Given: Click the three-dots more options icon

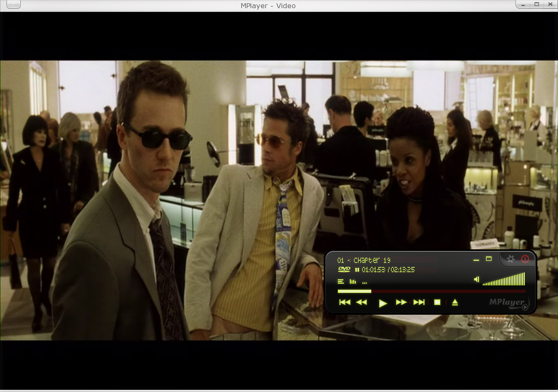Looking at the screenshot, I should (x=365, y=283).
